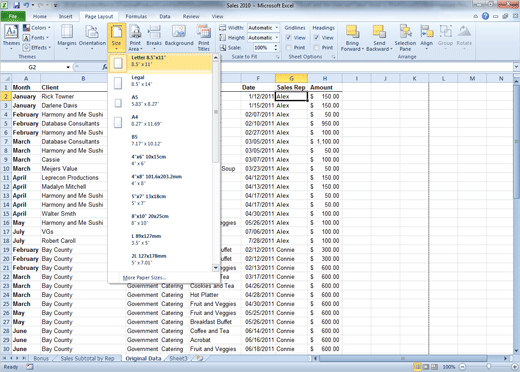Select Letter 8.5x11 paper size
520x372 pixels.
point(160,63)
